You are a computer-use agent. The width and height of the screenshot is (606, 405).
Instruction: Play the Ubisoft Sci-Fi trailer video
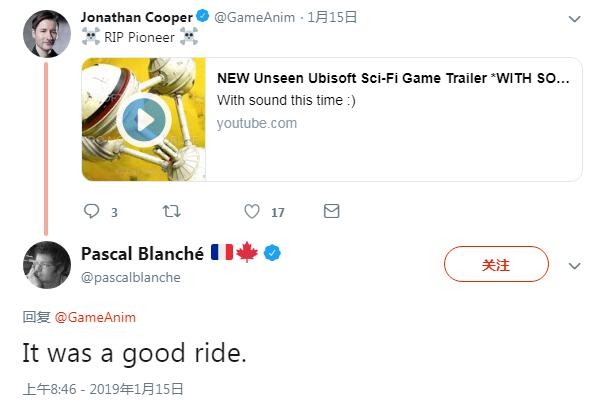(x=144, y=120)
